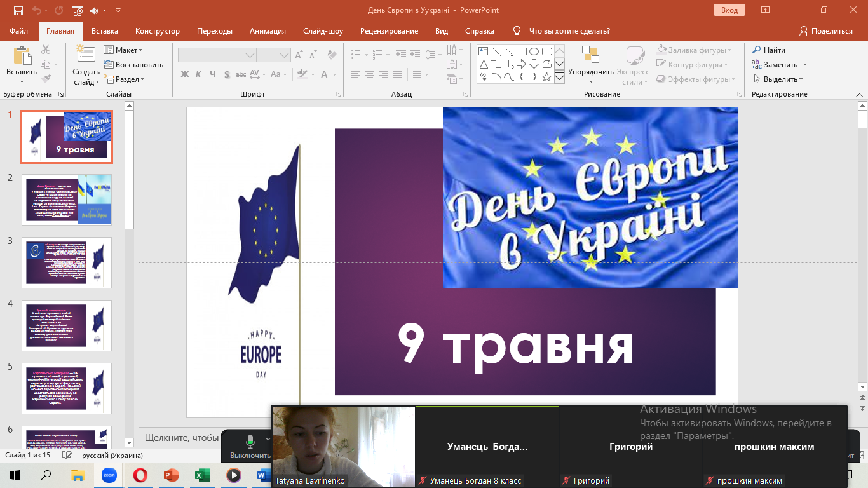Click the Создать слайд new slide icon

click(x=86, y=56)
